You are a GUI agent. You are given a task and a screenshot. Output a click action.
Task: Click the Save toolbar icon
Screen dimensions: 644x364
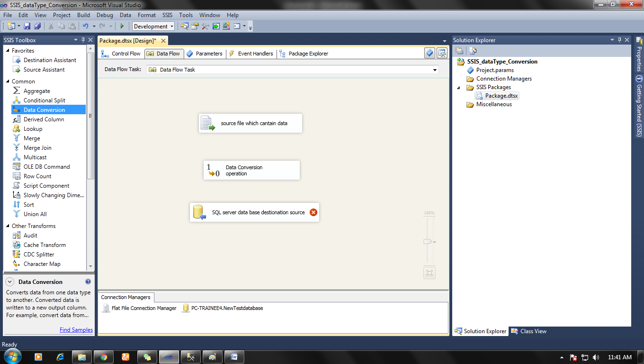(x=27, y=26)
